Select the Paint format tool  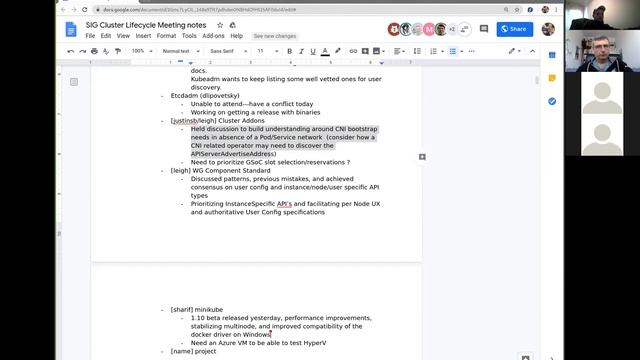point(118,51)
